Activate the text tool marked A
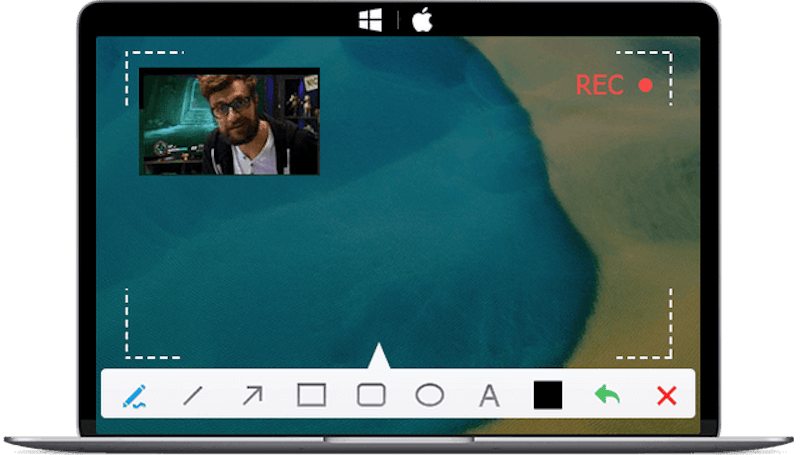800x455 pixels. coord(489,396)
